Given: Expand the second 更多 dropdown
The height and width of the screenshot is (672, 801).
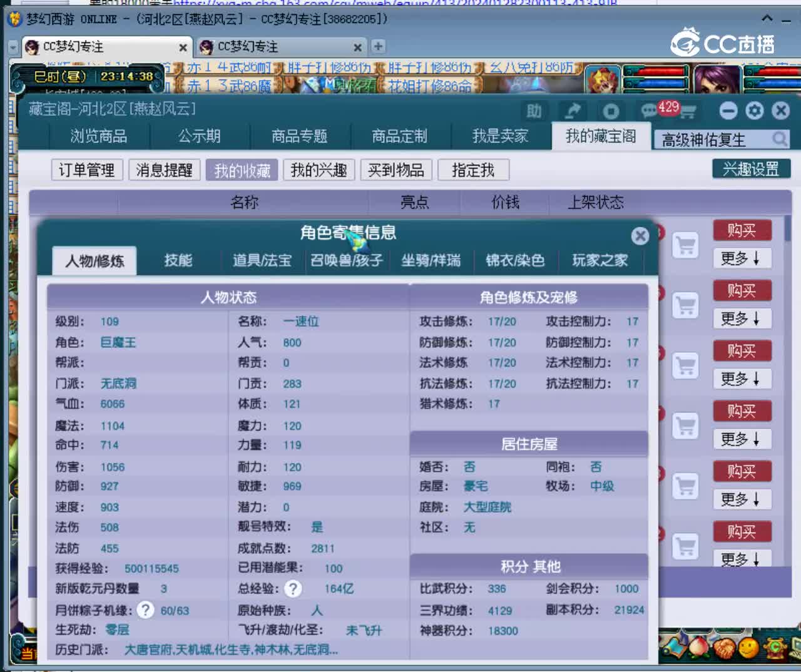Looking at the screenshot, I should click(x=741, y=318).
